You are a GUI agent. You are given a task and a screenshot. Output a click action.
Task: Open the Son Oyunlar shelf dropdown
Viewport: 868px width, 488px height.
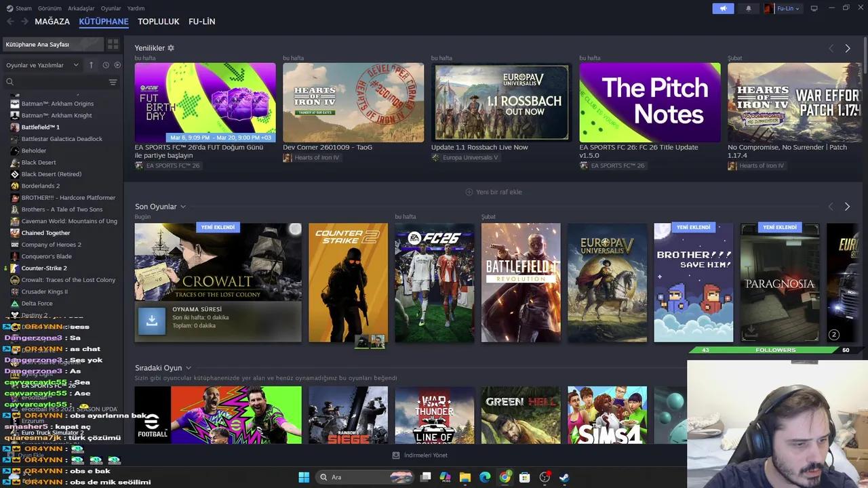tap(183, 207)
